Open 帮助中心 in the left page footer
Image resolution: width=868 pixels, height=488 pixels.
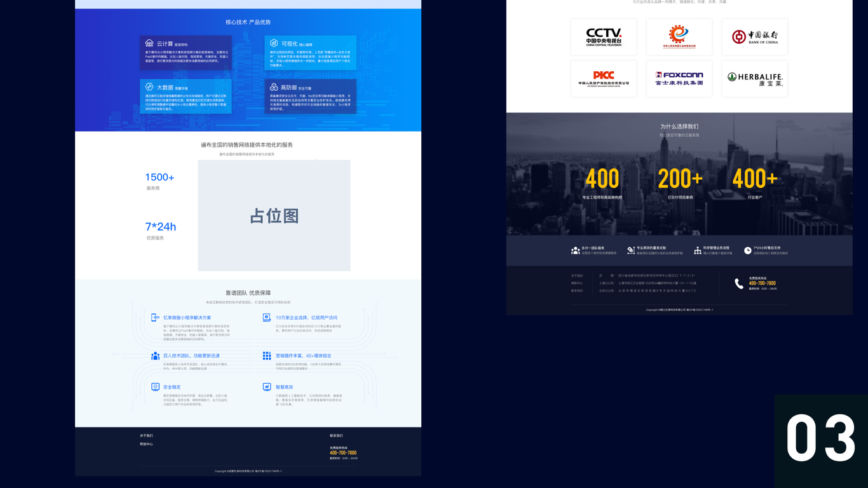click(146, 444)
